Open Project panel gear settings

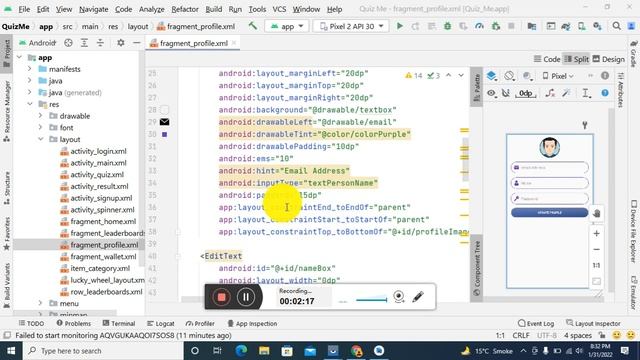click(x=120, y=42)
